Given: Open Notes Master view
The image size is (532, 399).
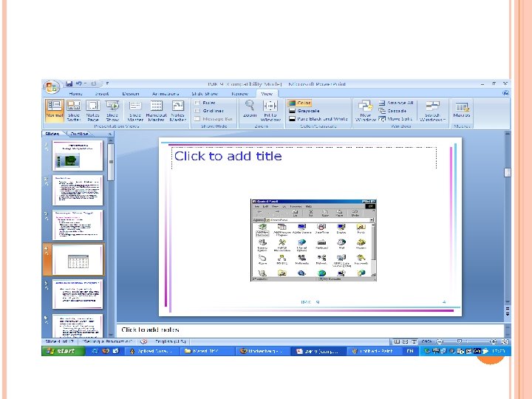Looking at the screenshot, I should pos(178,111).
